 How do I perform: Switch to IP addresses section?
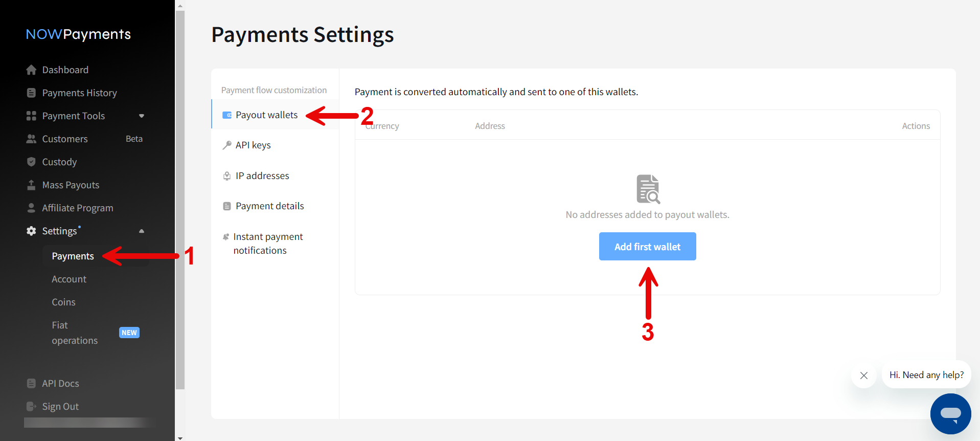(262, 176)
